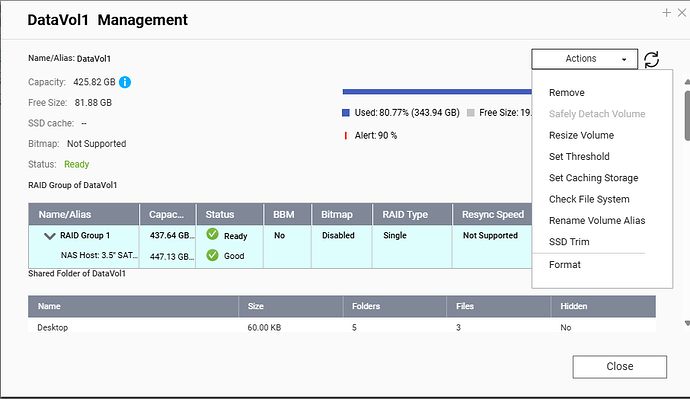Click scrollbar down arrow

click(x=687, y=323)
